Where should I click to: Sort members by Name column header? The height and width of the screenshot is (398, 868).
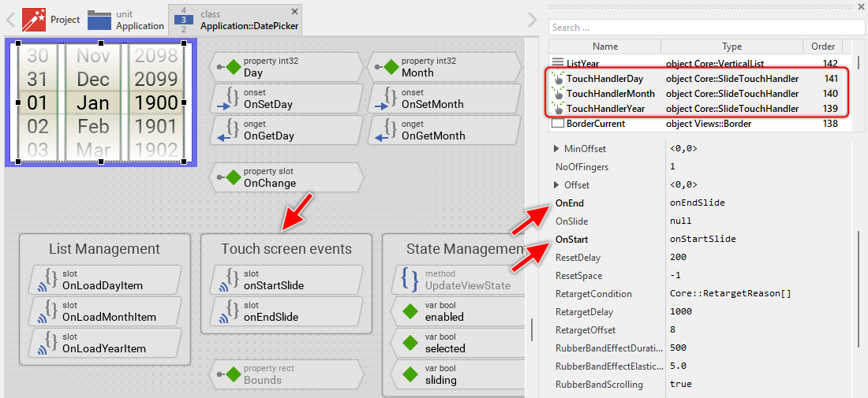coord(605,46)
